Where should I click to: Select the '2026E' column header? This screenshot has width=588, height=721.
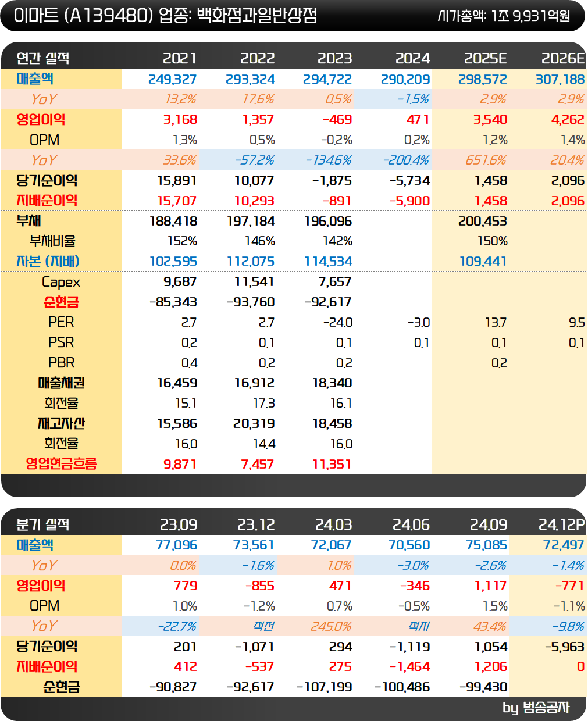(x=562, y=58)
